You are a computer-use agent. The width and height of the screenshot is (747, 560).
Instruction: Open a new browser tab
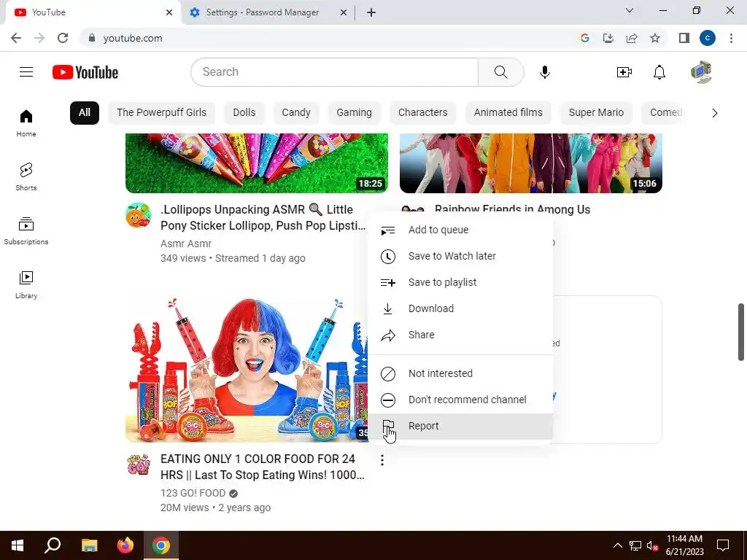coord(371,12)
